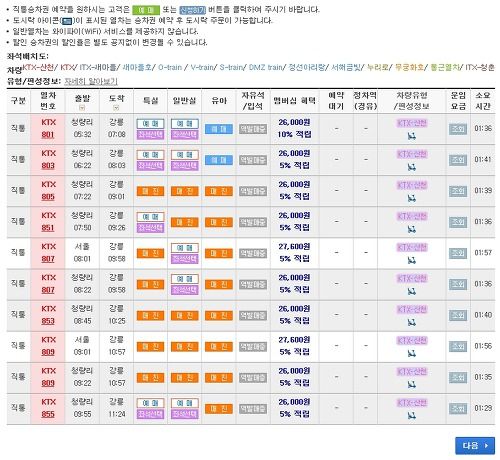Click the sold-out 유아 매진 for KTX 853
This screenshot has width=500, height=460.
[219, 315]
